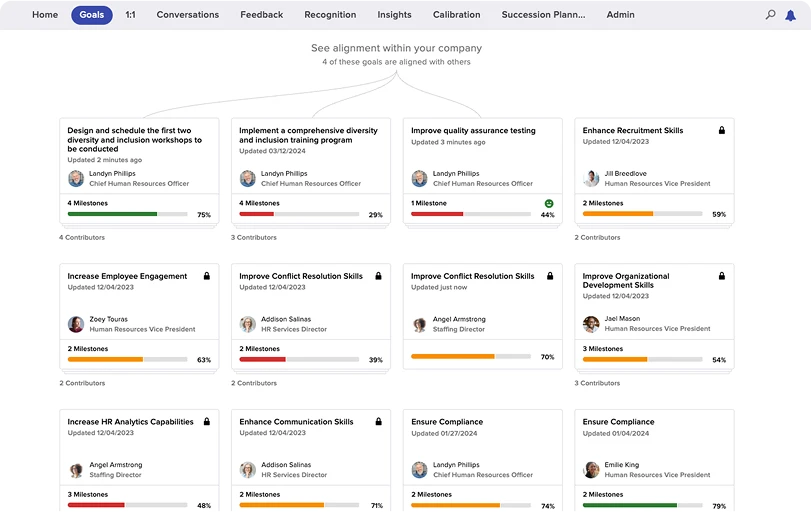811x512 pixels.
Task: Click lock icon on Enhance Recruitment Skills
Action: [722, 131]
